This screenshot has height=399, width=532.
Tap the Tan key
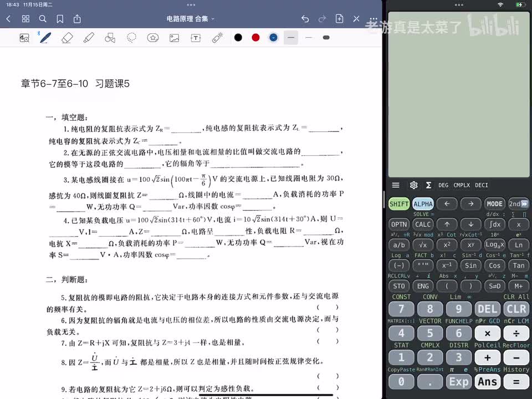point(519,265)
